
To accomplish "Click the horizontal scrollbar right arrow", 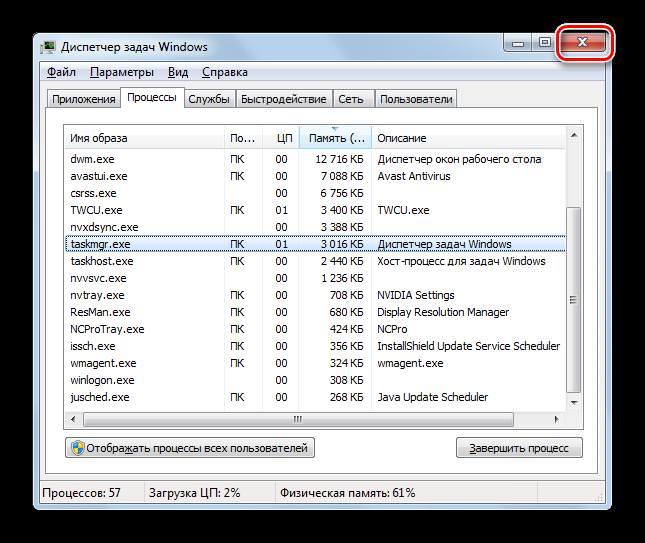I will pos(556,420).
